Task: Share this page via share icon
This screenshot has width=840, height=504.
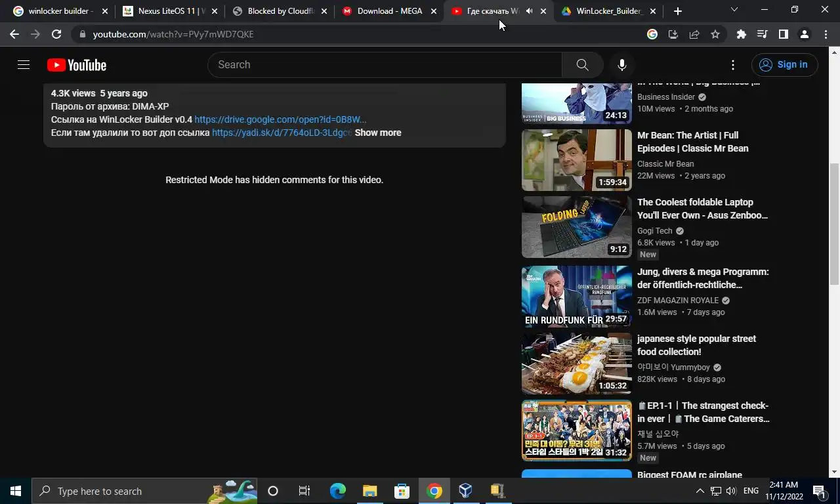Action: [694, 34]
